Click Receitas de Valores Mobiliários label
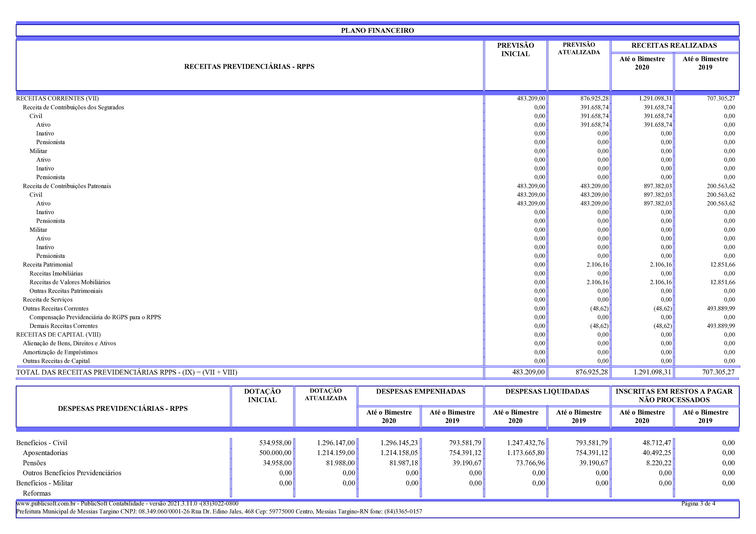 pyautogui.click(x=70, y=282)
